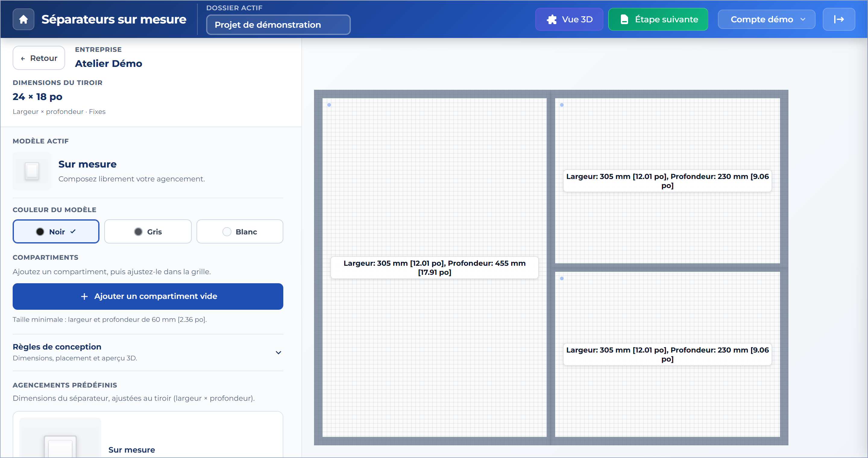
Task: Add an empty compartment
Action: [x=148, y=296]
